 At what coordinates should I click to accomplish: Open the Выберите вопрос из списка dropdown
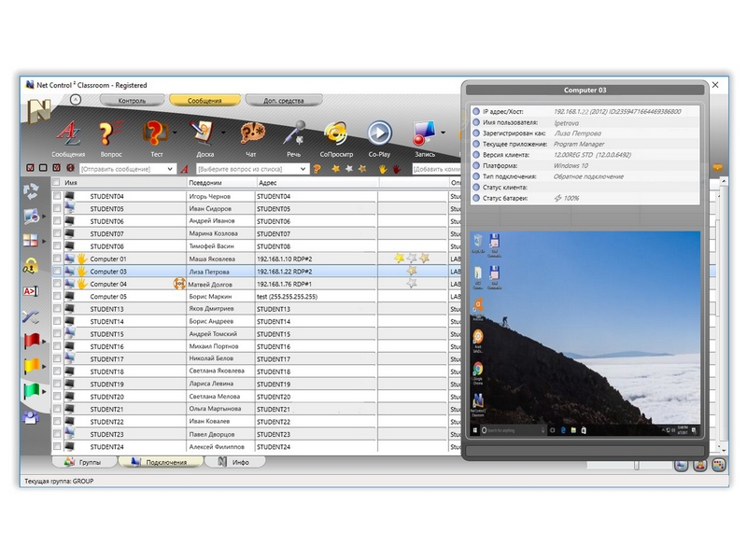(x=303, y=169)
